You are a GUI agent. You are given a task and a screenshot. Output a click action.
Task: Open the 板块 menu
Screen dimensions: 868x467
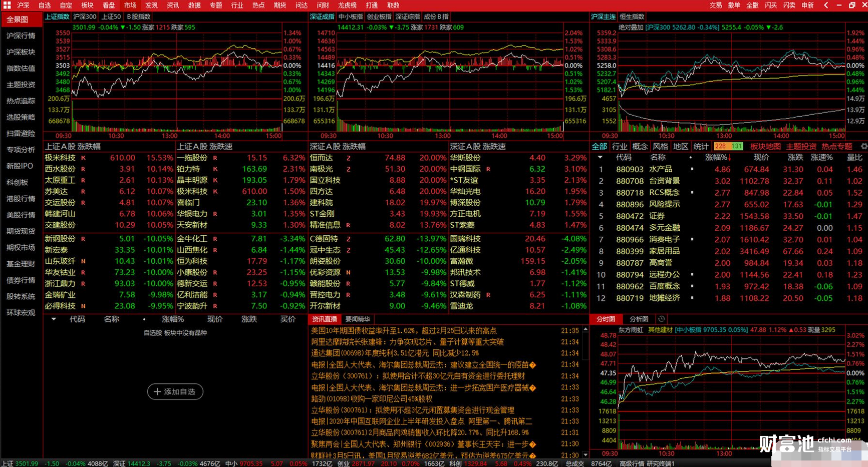pyautogui.click(x=87, y=5)
